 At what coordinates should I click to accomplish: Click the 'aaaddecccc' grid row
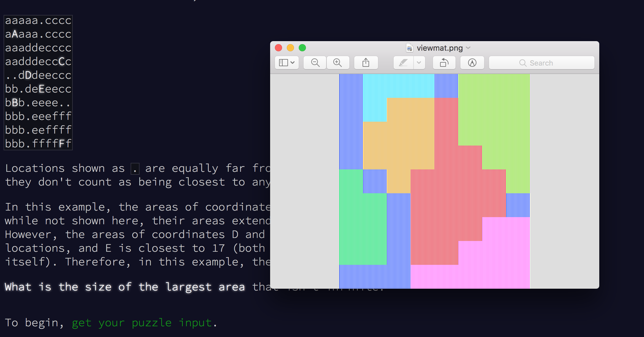[x=38, y=48]
